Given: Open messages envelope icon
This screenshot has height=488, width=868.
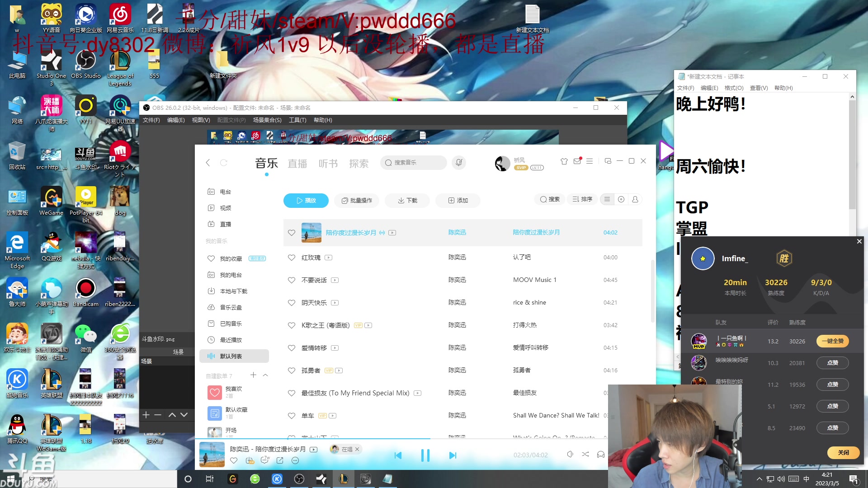Looking at the screenshot, I should (x=577, y=161).
